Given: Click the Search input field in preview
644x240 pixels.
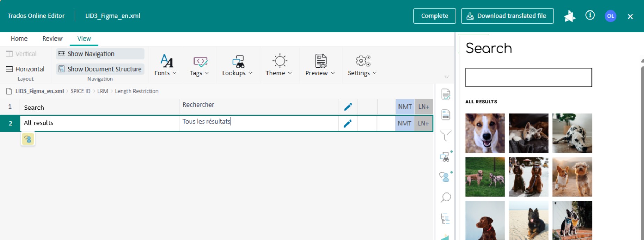Looking at the screenshot, I should click(x=528, y=78).
